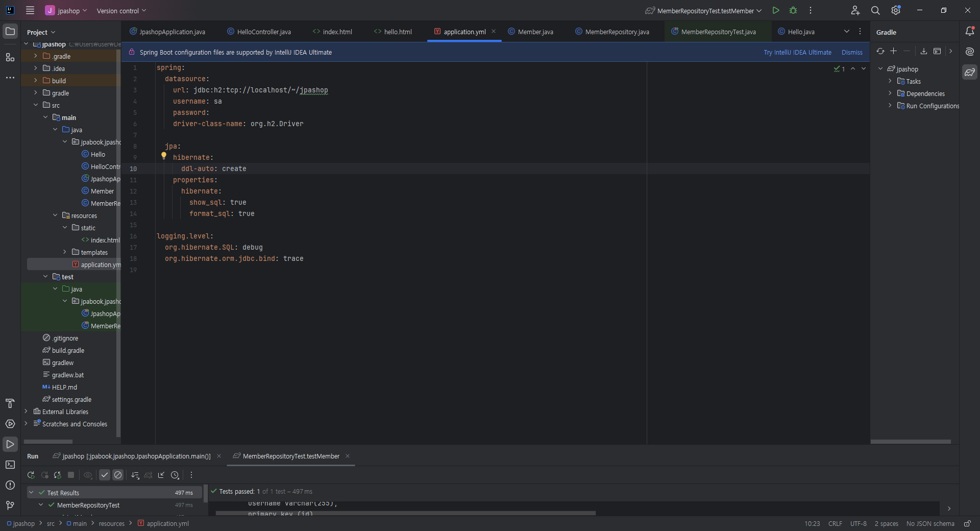
Task: Execute Gradle task icon
Action: tap(937, 51)
